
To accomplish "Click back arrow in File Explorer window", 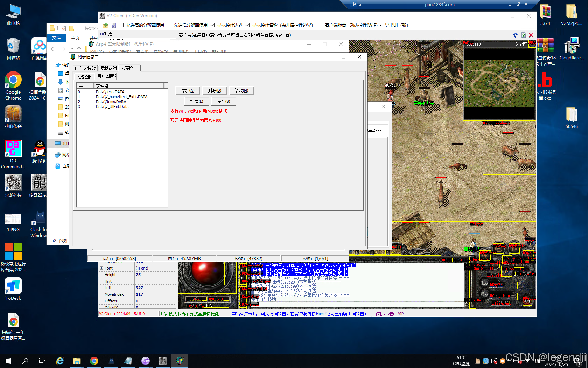I will click(53, 49).
